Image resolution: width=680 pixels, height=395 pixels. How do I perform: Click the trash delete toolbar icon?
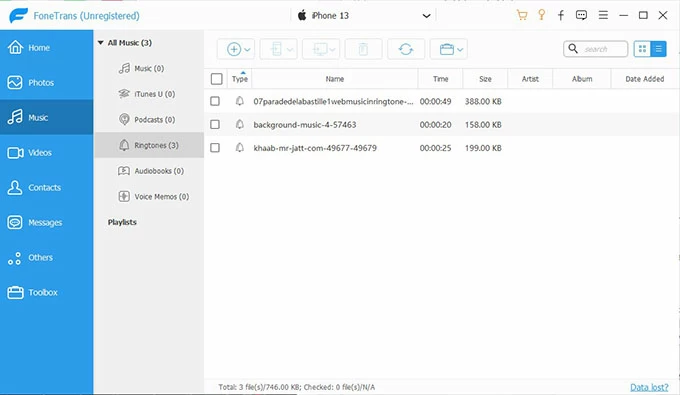pyautogui.click(x=363, y=49)
